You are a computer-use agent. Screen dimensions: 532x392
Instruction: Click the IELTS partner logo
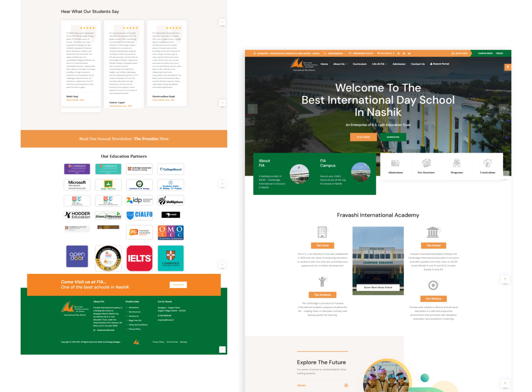click(x=139, y=258)
